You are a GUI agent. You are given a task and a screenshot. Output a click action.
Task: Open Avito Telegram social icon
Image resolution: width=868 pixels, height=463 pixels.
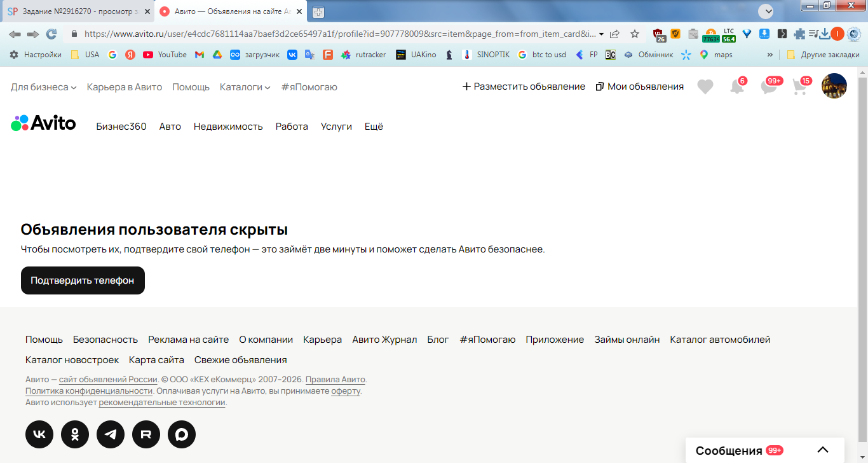click(x=111, y=434)
